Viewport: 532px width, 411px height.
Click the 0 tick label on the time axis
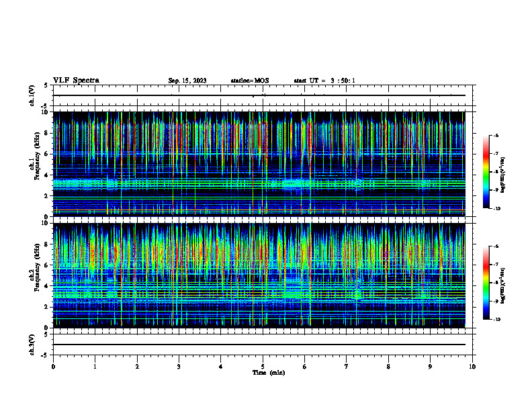pos(53,367)
